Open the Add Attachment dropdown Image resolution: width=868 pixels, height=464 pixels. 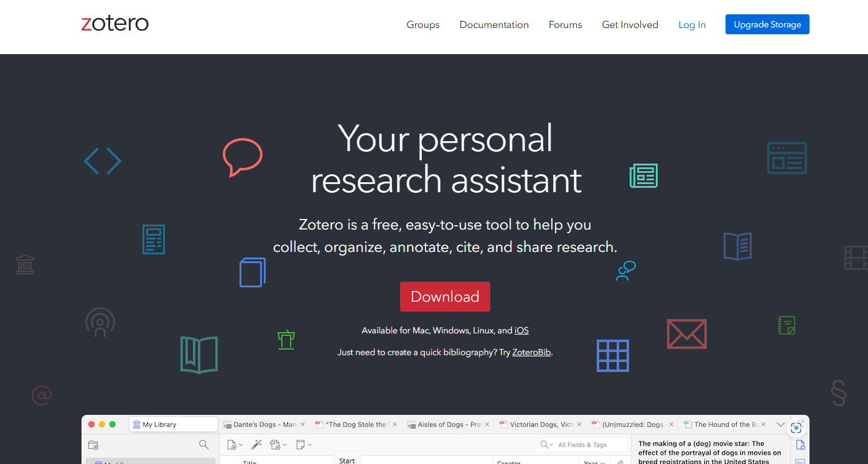point(278,445)
